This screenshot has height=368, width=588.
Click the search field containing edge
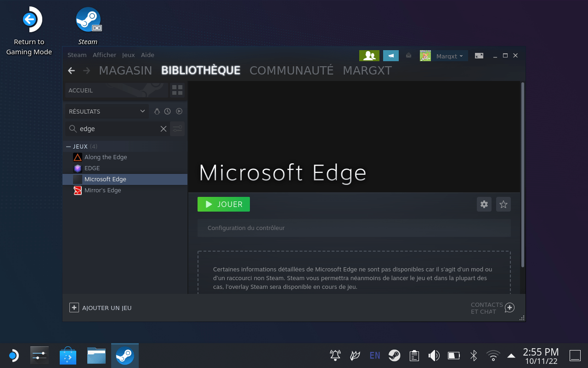point(117,129)
